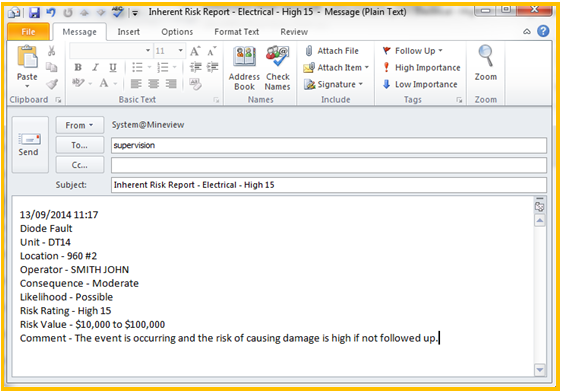Click the Undo arrow in quick access toolbar
This screenshot has height=392, width=561.
click(51, 13)
